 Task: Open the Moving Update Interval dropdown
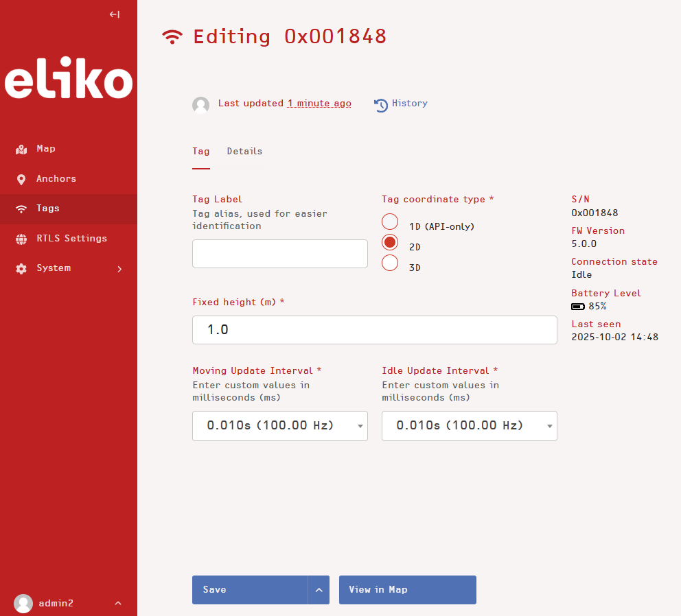(x=279, y=426)
